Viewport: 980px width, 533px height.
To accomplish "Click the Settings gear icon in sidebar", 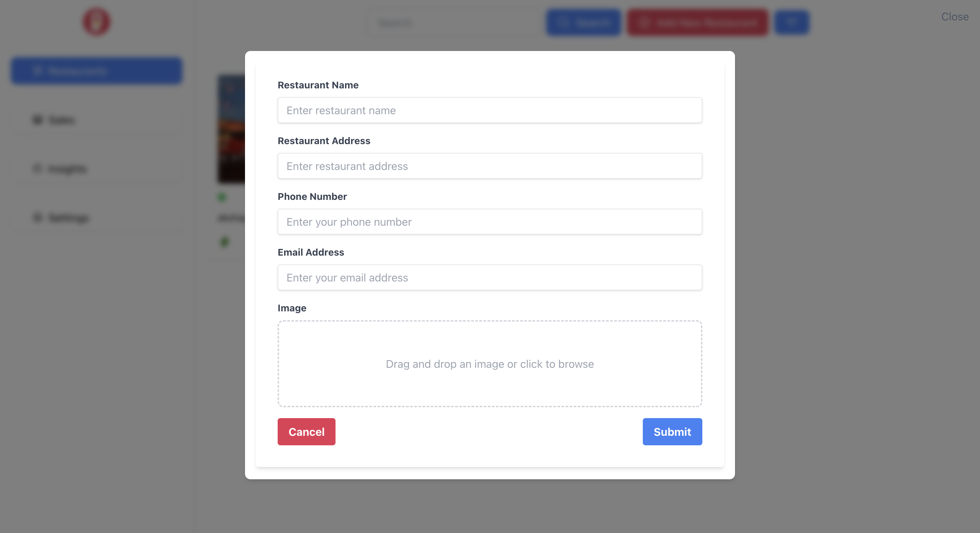I will [x=37, y=218].
